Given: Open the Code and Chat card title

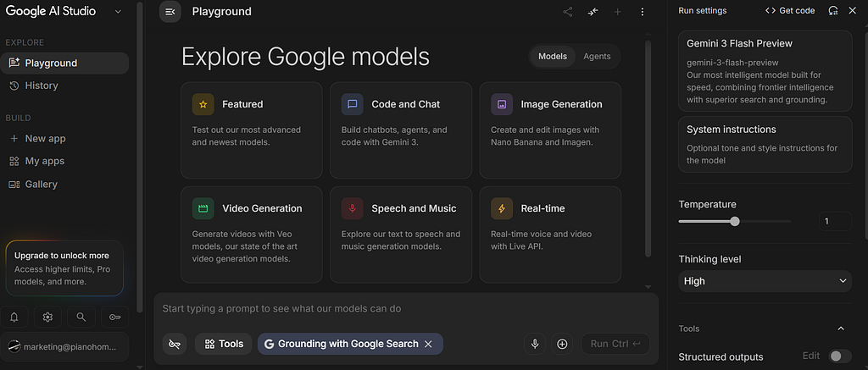Looking at the screenshot, I should (406, 104).
